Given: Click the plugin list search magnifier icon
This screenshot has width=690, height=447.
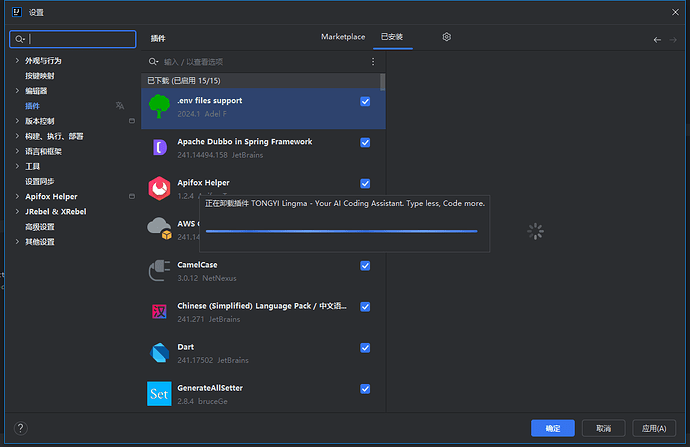Looking at the screenshot, I should [x=153, y=62].
